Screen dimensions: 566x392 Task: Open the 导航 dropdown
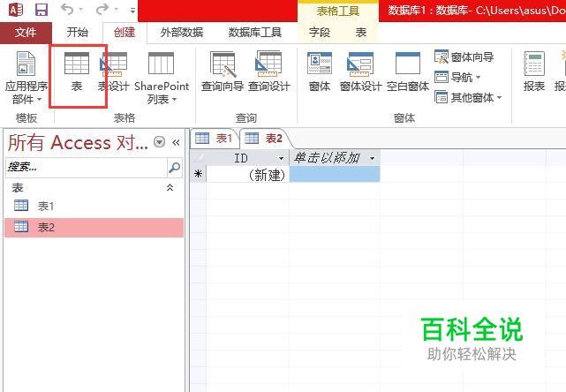tap(457, 77)
